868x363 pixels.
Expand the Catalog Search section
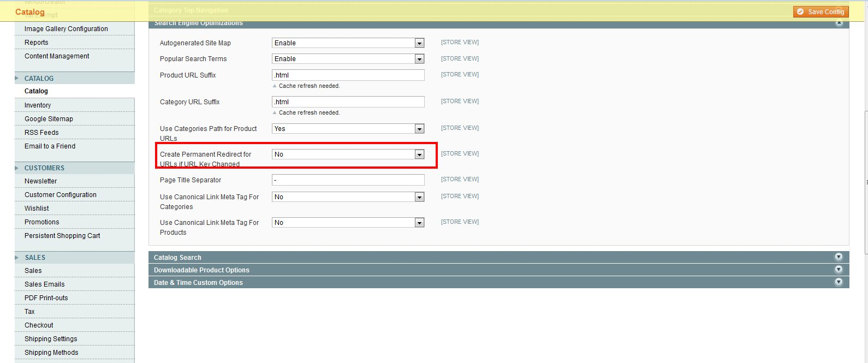[x=498, y=257]
